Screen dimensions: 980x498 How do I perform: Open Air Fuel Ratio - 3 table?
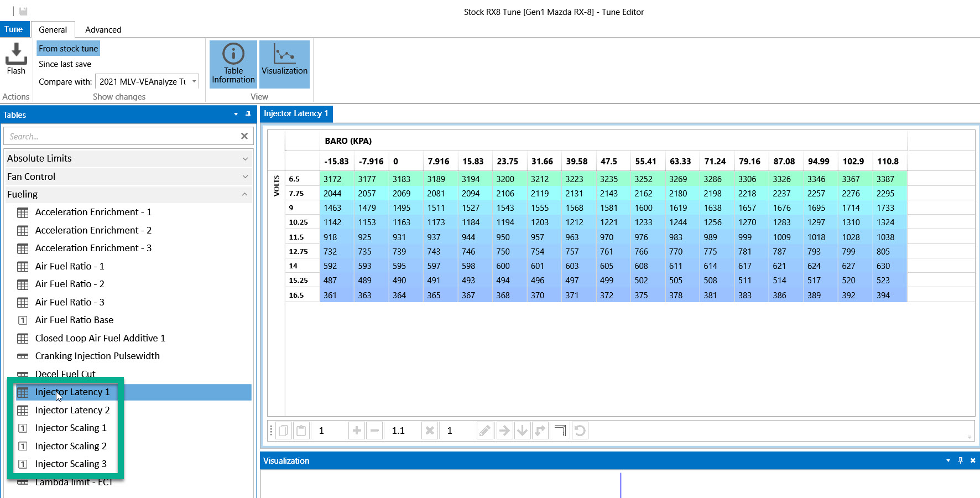pos(70,303)
